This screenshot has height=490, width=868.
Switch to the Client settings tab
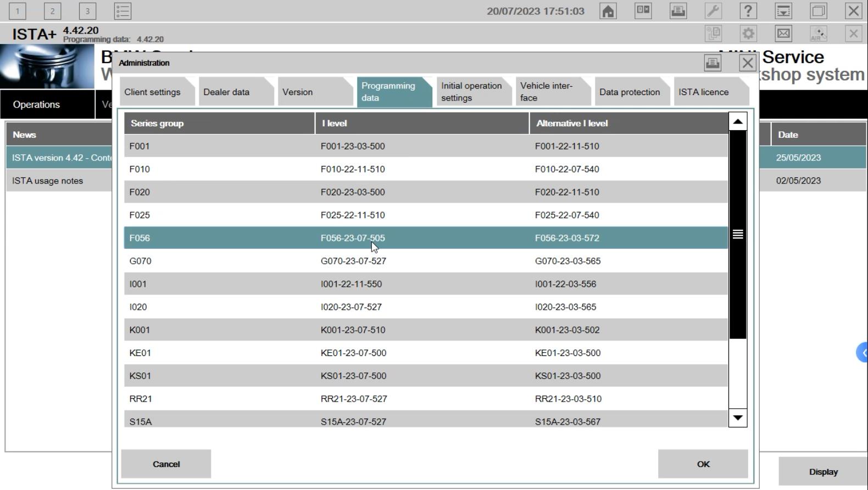click(x=157, y=92)
